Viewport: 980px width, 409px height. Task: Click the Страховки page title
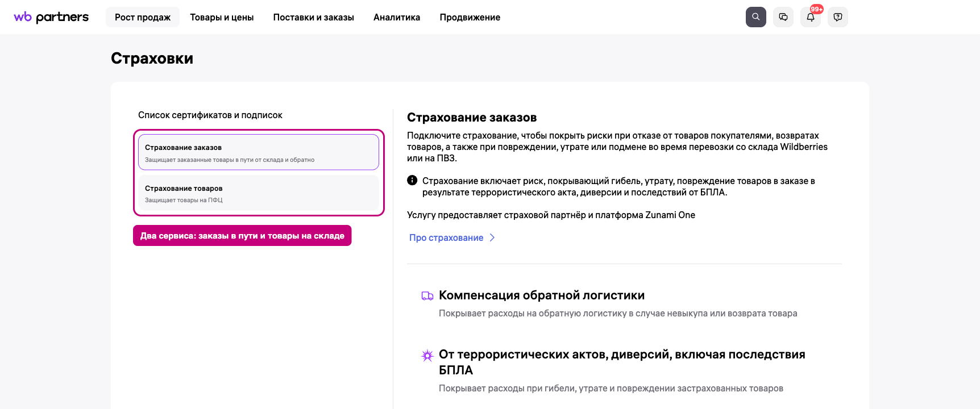(x=152, y=59)
